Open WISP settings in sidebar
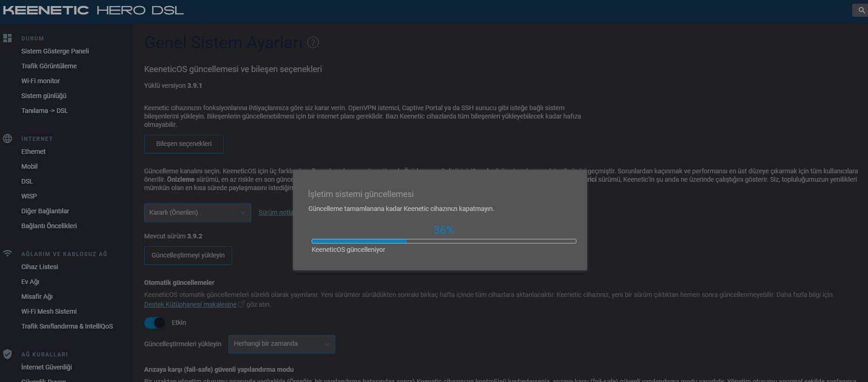Image resolution: width=868 pixels, height=382 pixels. 29,196
